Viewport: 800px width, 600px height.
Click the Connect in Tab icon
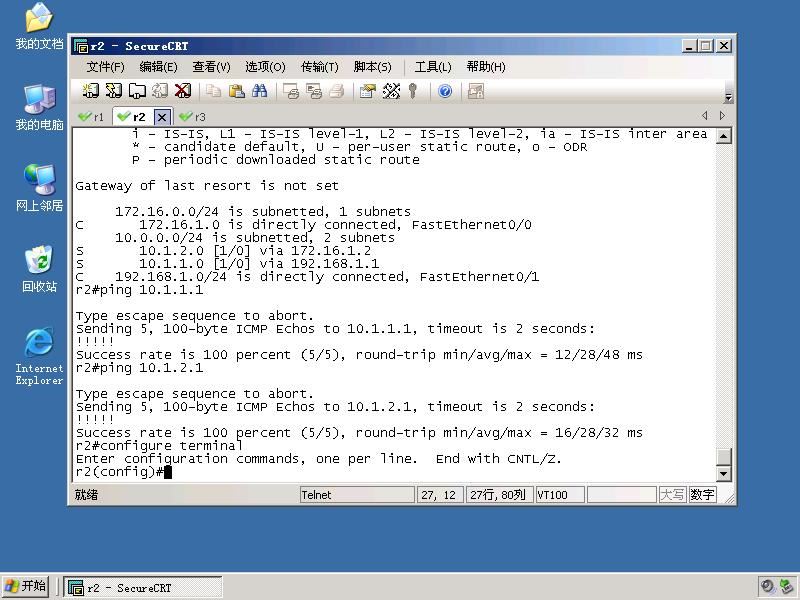137,91
